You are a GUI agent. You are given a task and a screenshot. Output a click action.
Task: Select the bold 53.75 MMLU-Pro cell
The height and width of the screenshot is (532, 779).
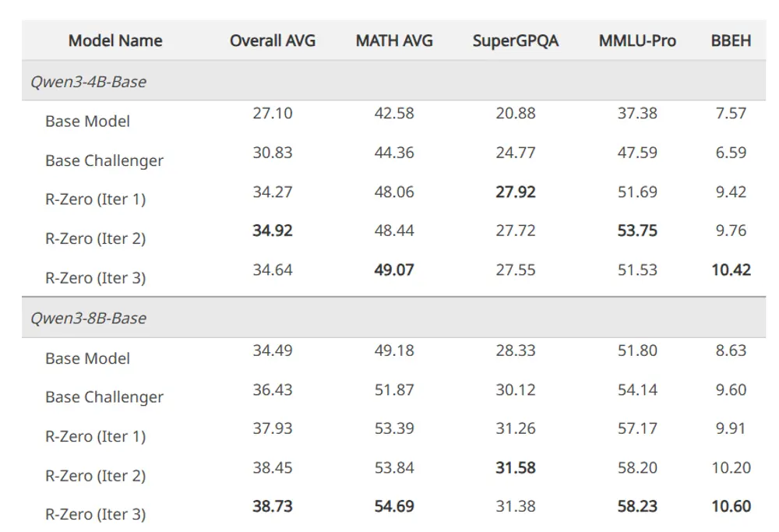637,231
